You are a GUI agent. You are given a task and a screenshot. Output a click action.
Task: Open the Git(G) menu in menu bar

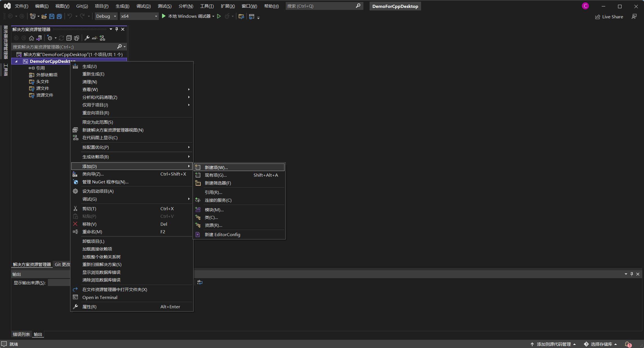(82, 6)
